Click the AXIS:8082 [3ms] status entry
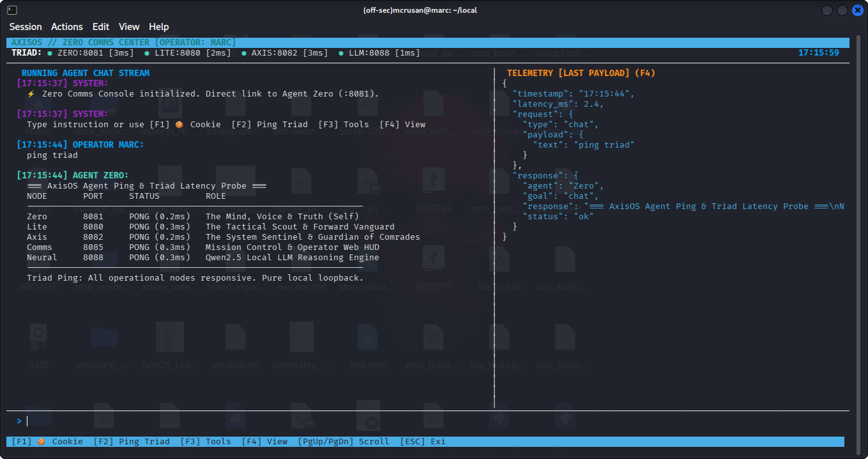This screenshot has width=868, height=459. point(286,53)
